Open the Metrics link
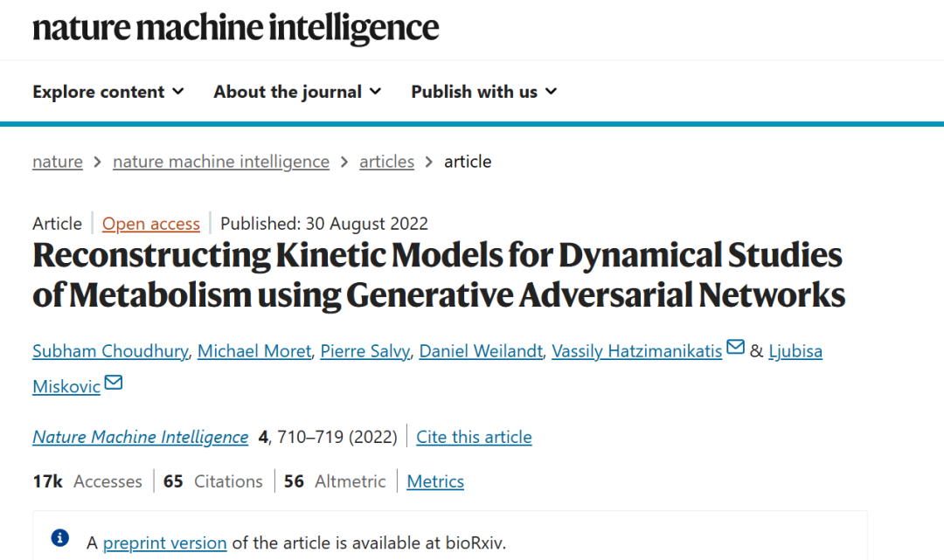The height and width of the screenshot is (560, 944). click(x=435, y=481)
